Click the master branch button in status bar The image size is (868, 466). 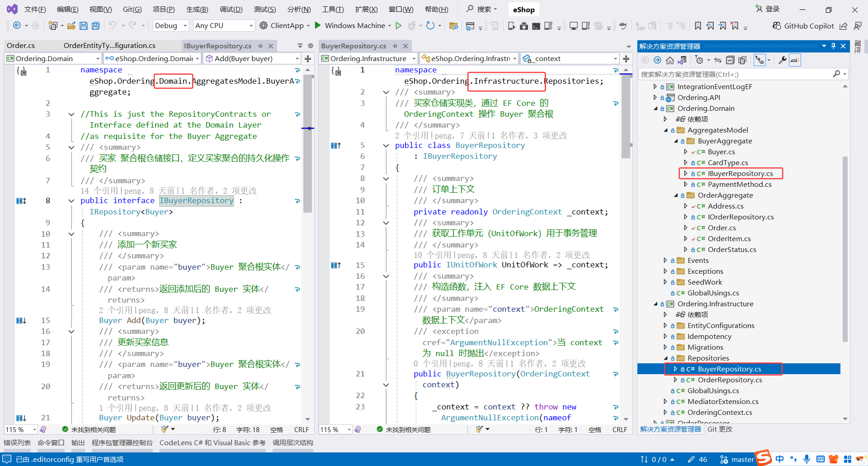pyautogui.click(x=737, y=459)
